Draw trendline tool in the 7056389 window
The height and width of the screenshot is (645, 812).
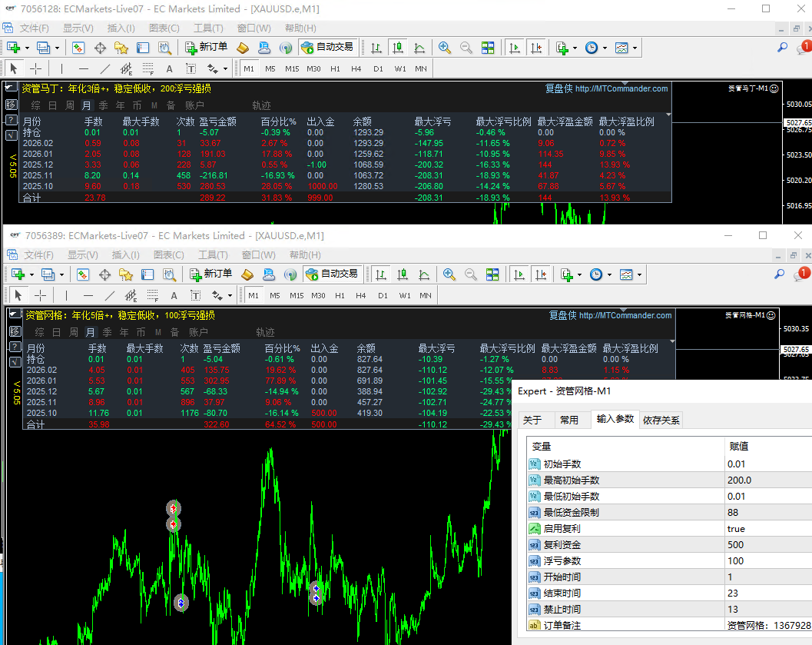[x=109, y=295]
